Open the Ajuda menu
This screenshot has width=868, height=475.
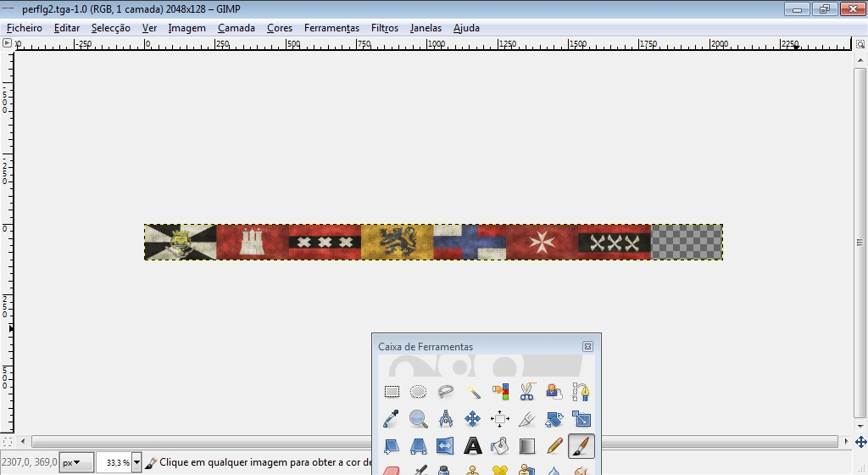tap(467, 28)
